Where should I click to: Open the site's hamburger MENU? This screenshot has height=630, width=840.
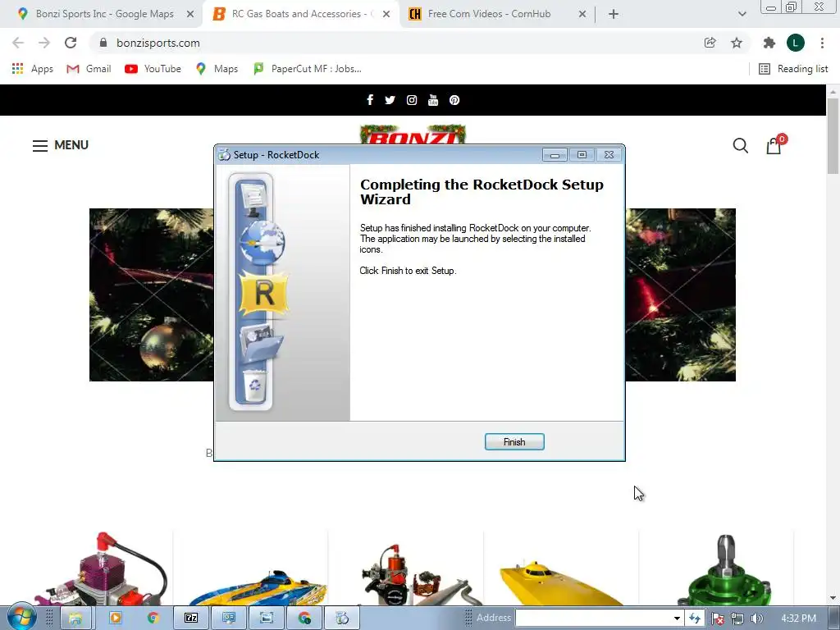tap(61, 145)
